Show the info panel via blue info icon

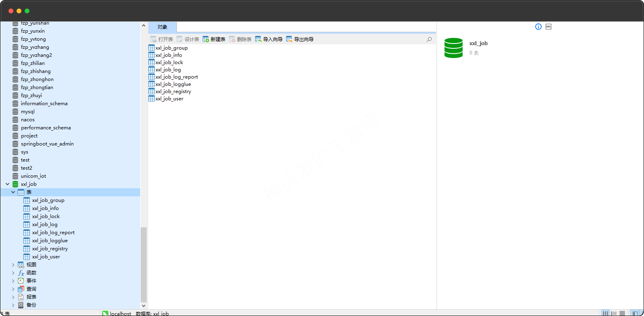click(538, 27)
